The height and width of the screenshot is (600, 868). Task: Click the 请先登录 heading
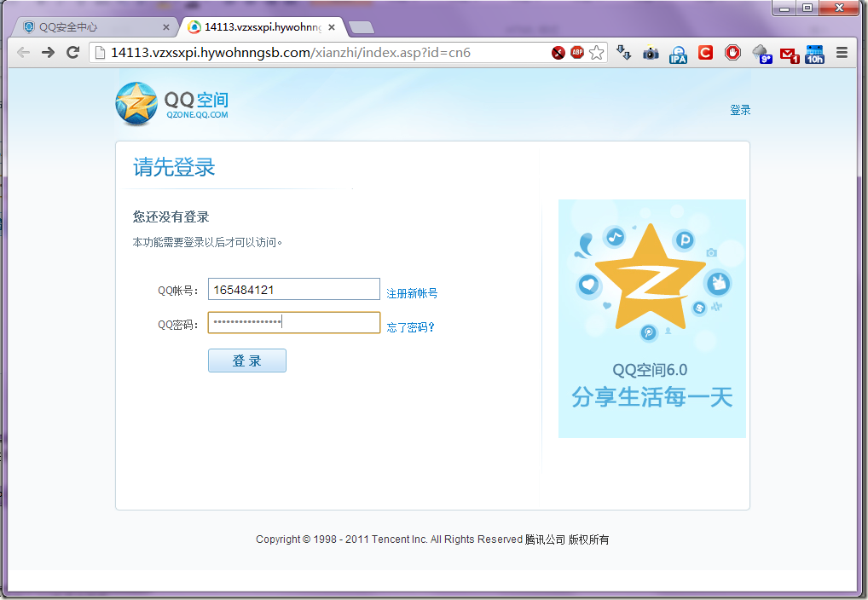coord(174,167)
